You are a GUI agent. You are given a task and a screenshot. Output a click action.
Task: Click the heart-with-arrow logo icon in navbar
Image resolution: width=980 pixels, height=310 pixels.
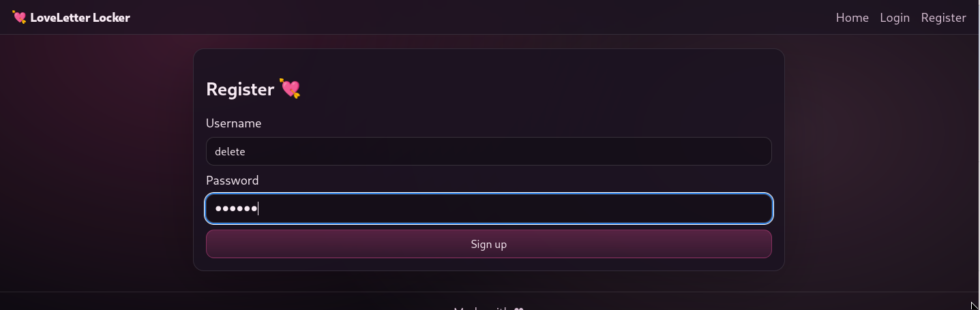(x=19, y=18)
